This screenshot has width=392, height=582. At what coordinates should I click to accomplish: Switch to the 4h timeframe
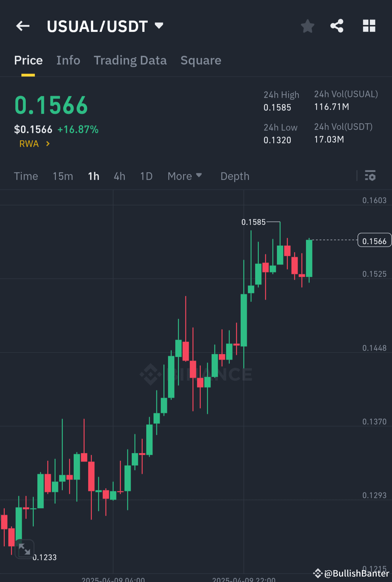pyautogui.click(x=119, y=176)
